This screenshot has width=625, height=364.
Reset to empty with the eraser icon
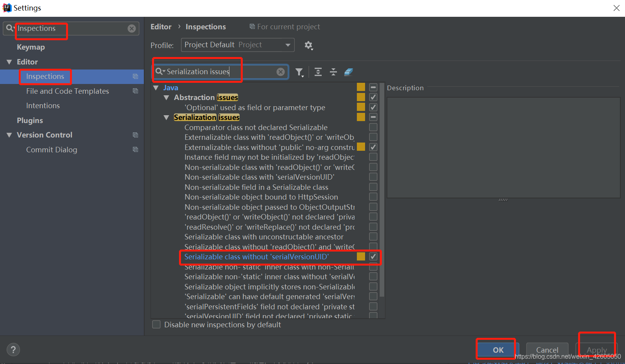pos(348,72)
